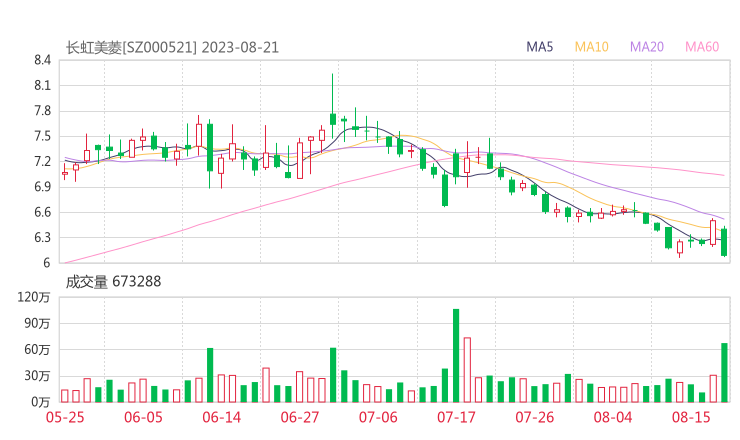
Task: Click the MA20 legend label
Action: pos(647,47)
